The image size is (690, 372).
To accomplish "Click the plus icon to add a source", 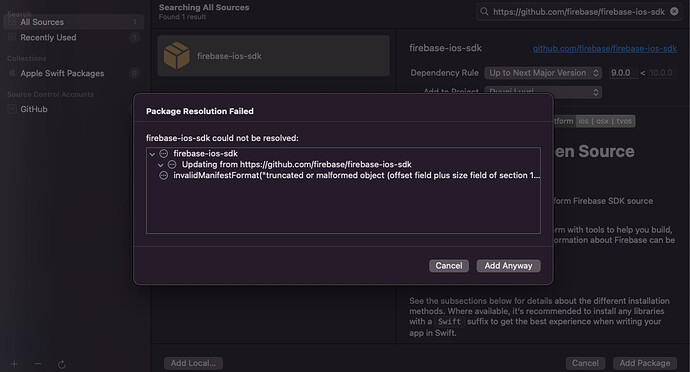I will click(15, 364).
